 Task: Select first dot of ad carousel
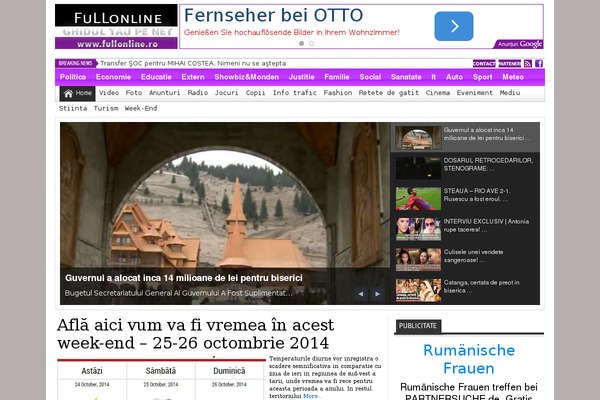click(x=302, y=44)
